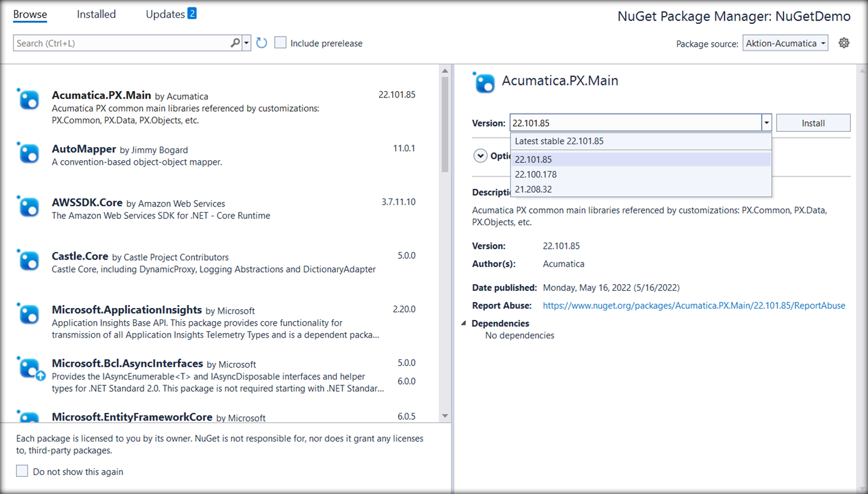Screen dimensions: 868x494
Task: Open package source settings gear
Action: tap(844, 43)
